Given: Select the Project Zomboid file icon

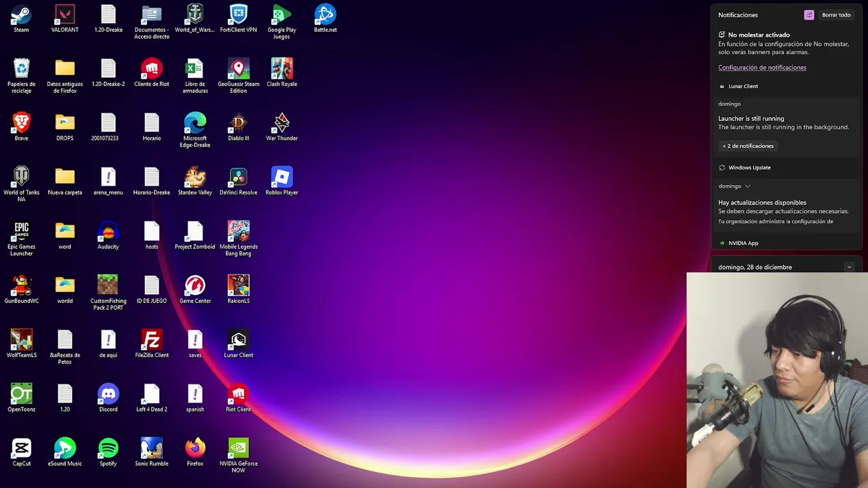Looking at the screenshot, I should [x=195, y=236].
